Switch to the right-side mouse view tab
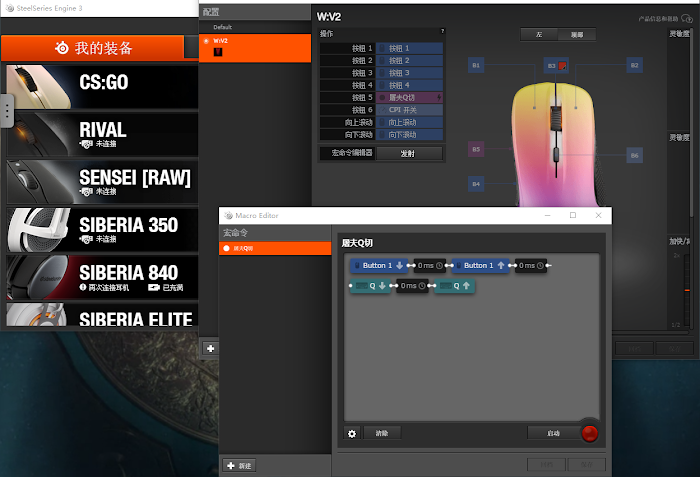Image resolution: width=700 pixels, height=477 pixels. pyautogui.click(x=577, y=35)
